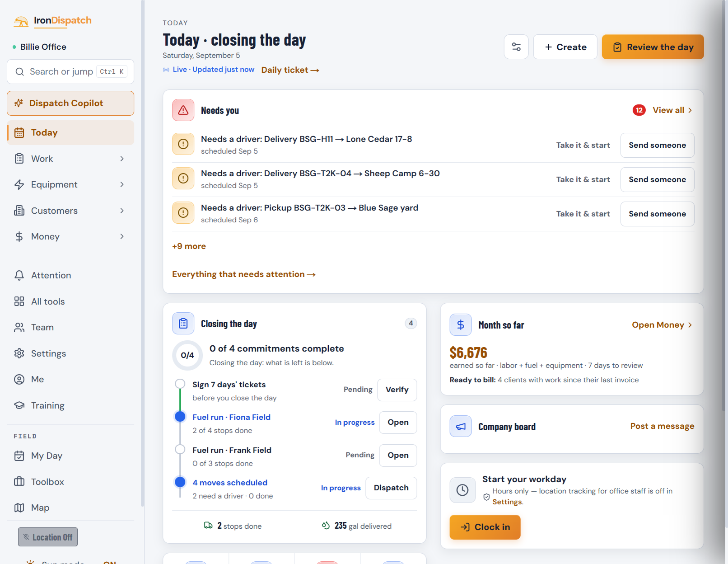Viewport: 728px width, 564px height.
Task: Click the Start your workday clock icon
Action: [x=462, y=490]
